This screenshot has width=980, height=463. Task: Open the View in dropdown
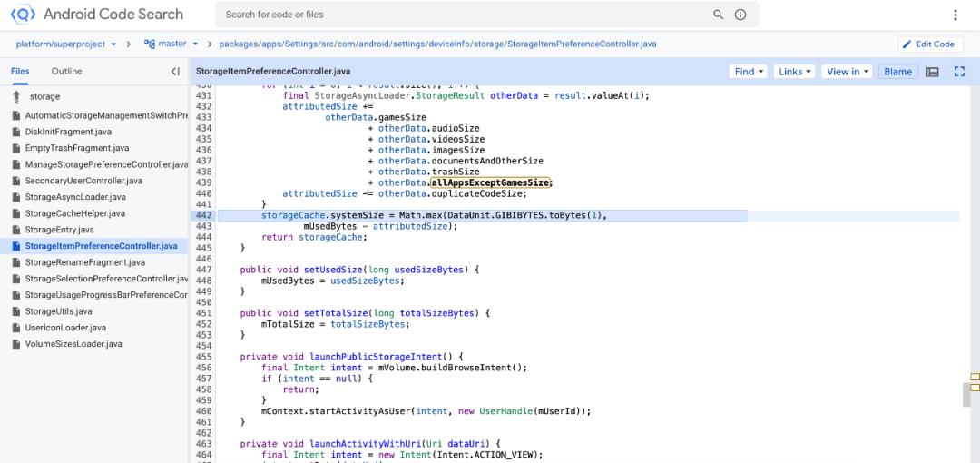[847, 72]
